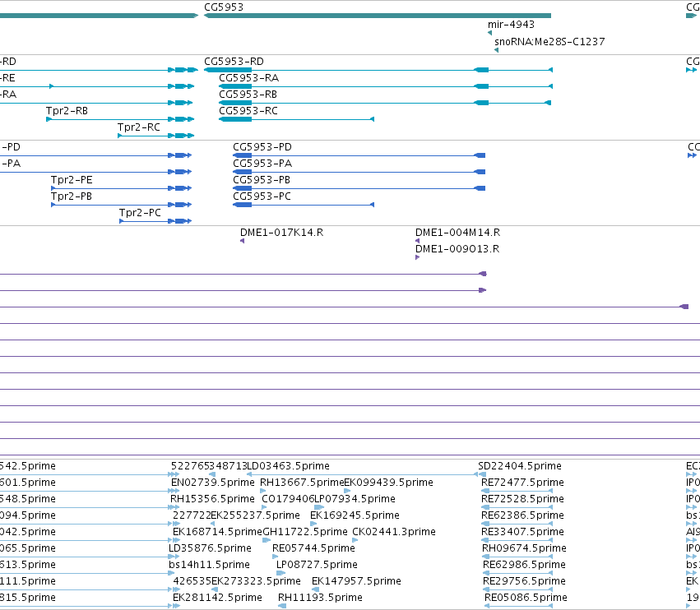Open the DME1-004M14.R feature label

(x=457, y=233)
